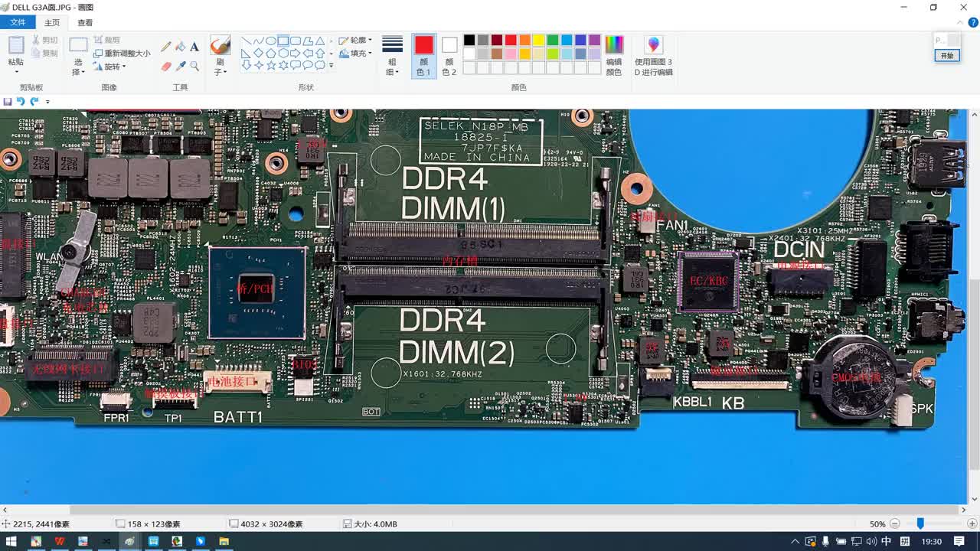The height and width of the screenshot is (551, 980).
Task: Click Edit with Paint 3D button
Action: point(653,55)
